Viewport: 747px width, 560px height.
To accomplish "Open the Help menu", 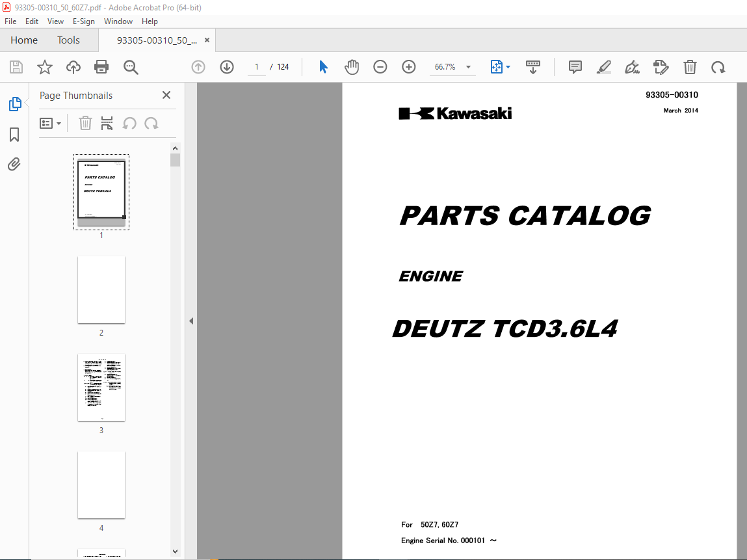I will pos(150,21).
